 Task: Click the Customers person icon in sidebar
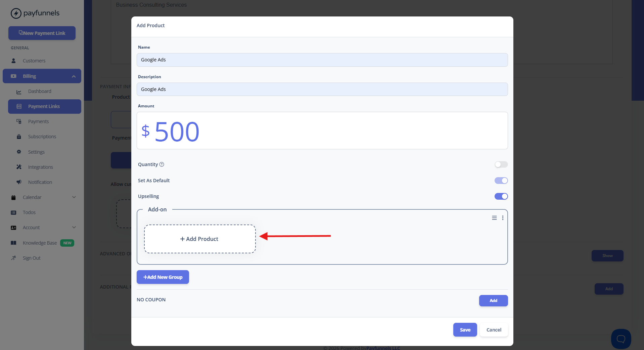[x=13, y=61]
